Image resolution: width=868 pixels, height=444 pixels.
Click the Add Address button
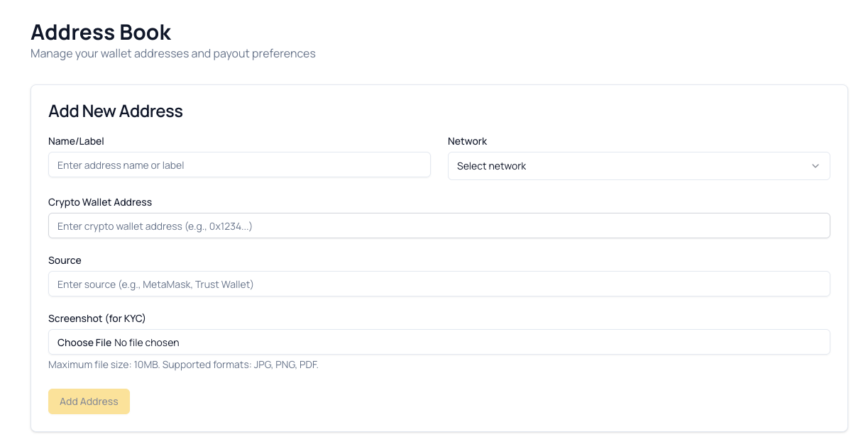pyautogui.click(x=89, y=401)
